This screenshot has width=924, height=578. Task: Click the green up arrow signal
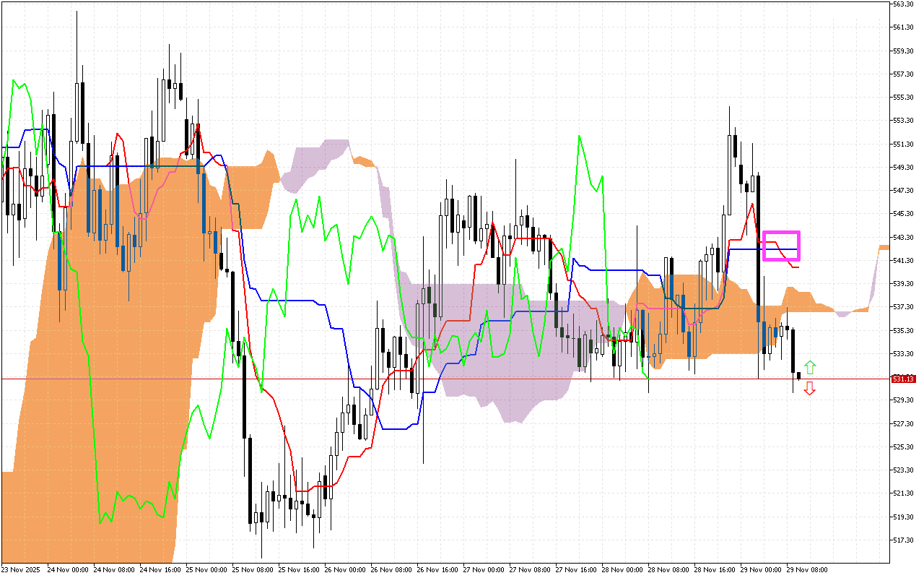click(x=810, y=367)
